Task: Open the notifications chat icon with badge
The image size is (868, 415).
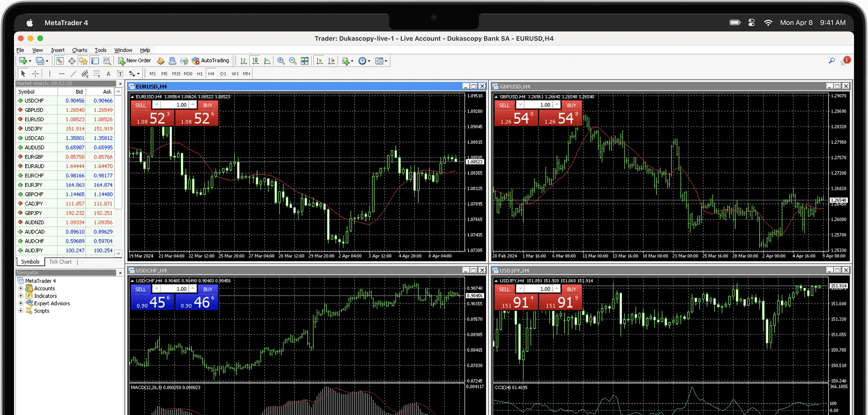Action: pyautogui.click(x=846, y=60)
